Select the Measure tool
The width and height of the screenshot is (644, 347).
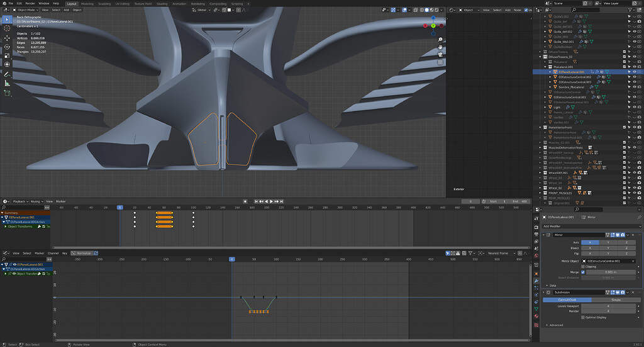[x=7, y=84]
